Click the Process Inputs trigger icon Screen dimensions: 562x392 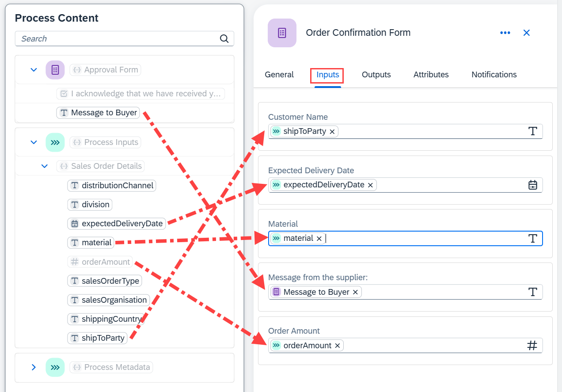[x=55, y=142]
